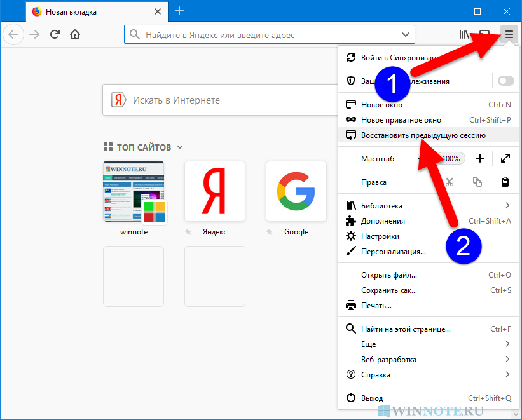Click the Cut scissors icon
The width and height of the screenshot is (522, 420).
point(450,182)
